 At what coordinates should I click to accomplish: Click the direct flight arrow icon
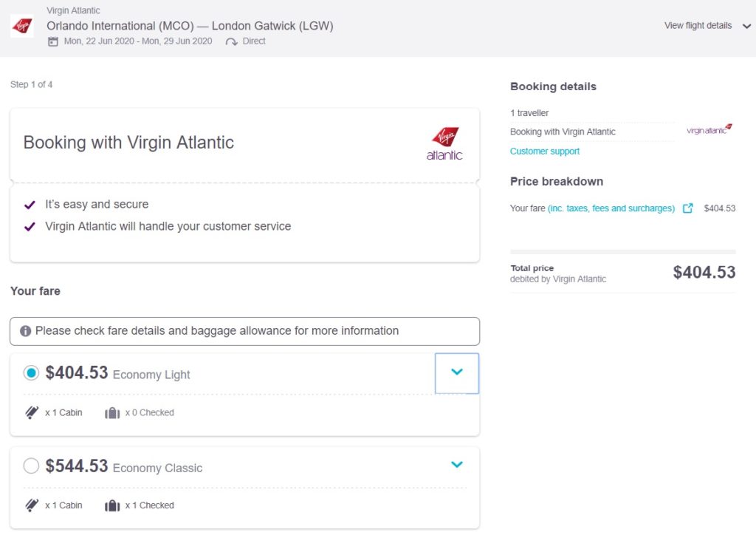pos(231,41)
